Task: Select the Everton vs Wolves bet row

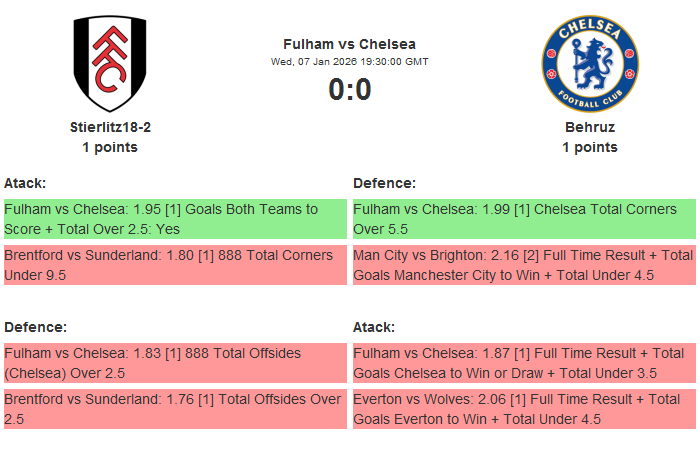Action: click(x=523, y=409)
